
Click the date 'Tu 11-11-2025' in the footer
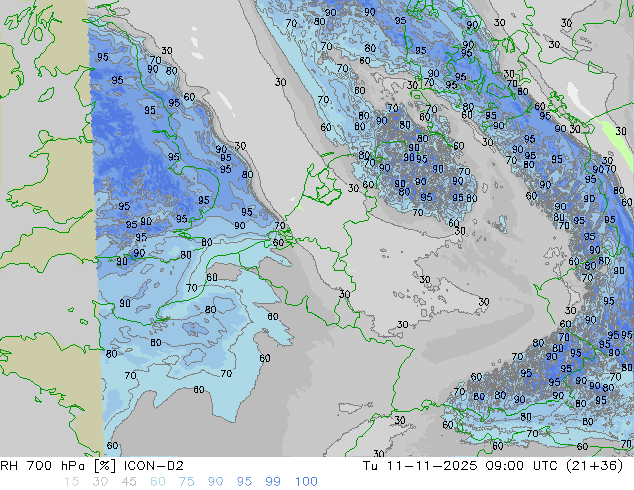(x=420, y=466)
